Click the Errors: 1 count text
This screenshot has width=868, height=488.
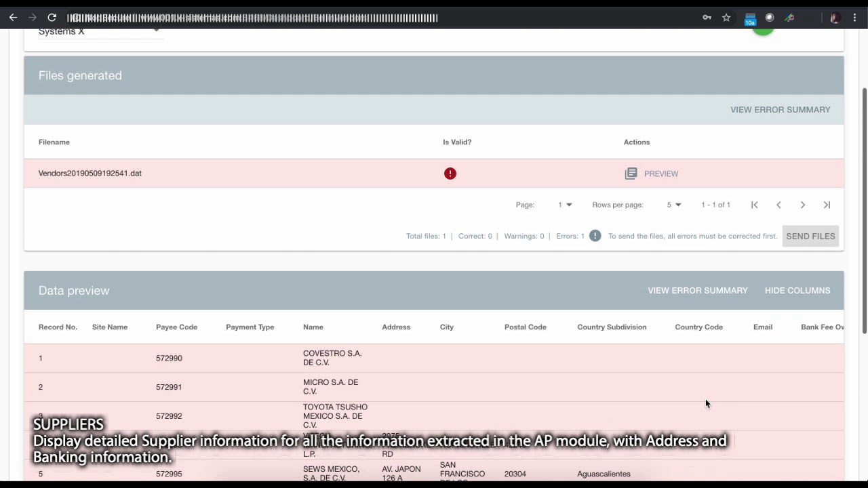[570, 237]
